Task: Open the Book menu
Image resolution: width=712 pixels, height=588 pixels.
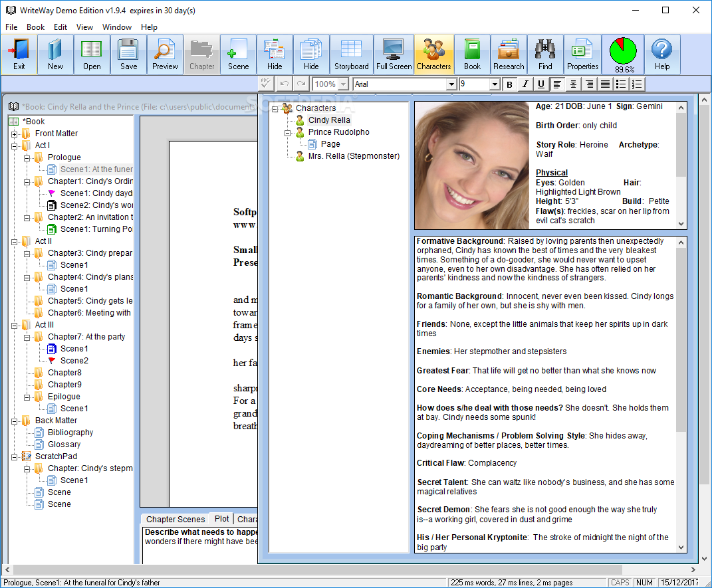Action: 35,27
